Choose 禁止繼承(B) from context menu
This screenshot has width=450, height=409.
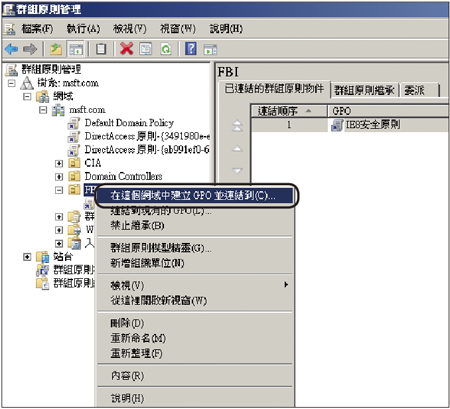tap(137, 226)
